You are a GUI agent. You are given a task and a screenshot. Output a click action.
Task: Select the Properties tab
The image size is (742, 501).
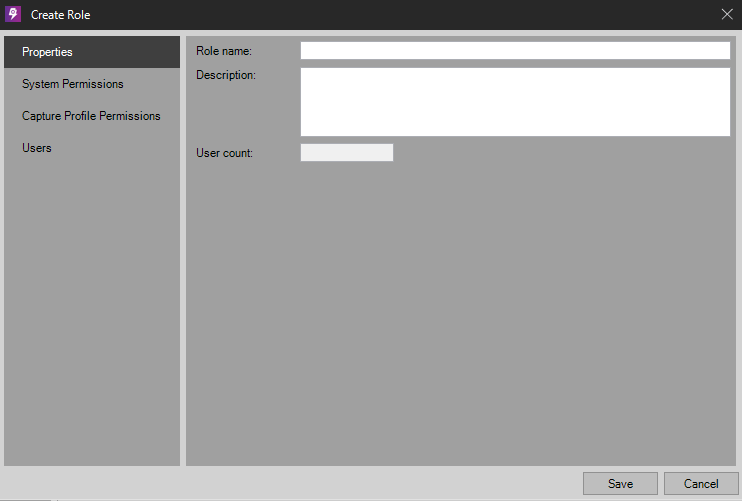pyautogui.click(x=92, y=52)
